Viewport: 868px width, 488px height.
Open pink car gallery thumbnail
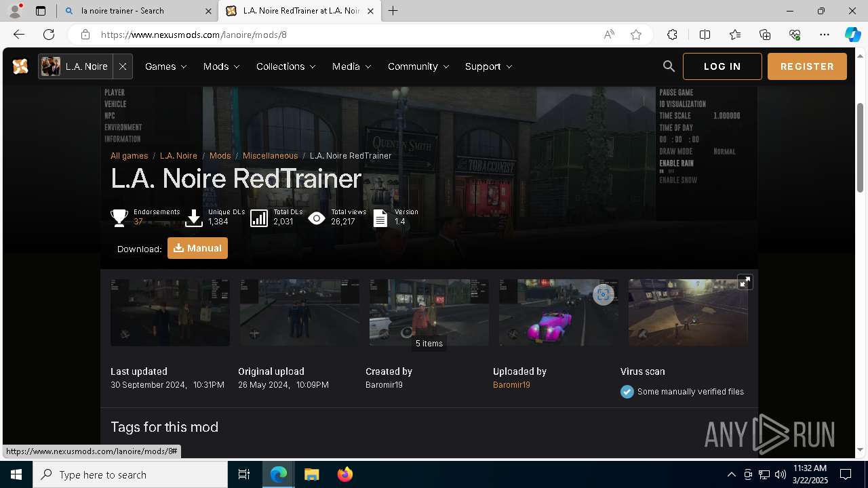click(x=559, y=312)
